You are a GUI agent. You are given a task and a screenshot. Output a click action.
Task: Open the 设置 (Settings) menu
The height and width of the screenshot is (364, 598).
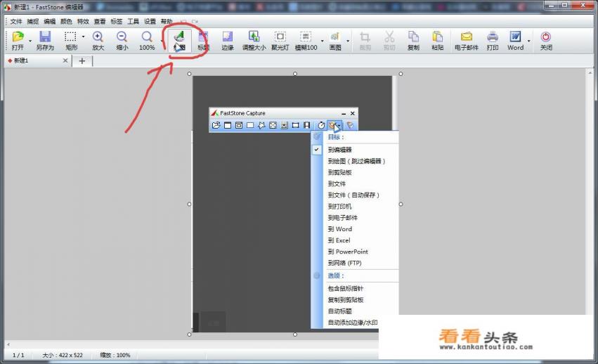150,21
